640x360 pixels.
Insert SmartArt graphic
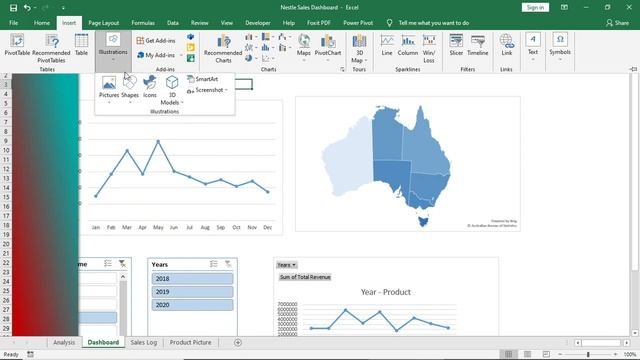coord(203,79)
